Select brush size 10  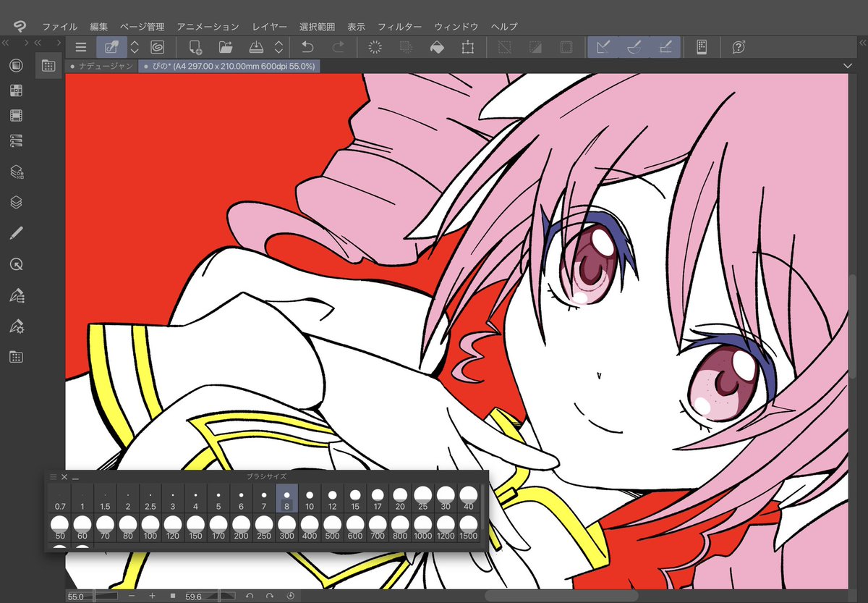[310, 498]
